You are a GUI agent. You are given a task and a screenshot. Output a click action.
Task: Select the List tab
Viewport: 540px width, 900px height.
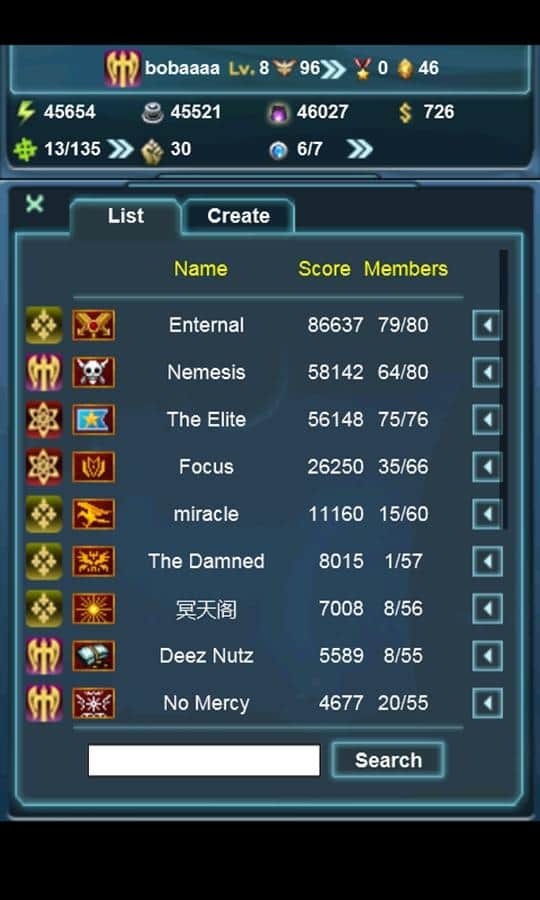126,216
